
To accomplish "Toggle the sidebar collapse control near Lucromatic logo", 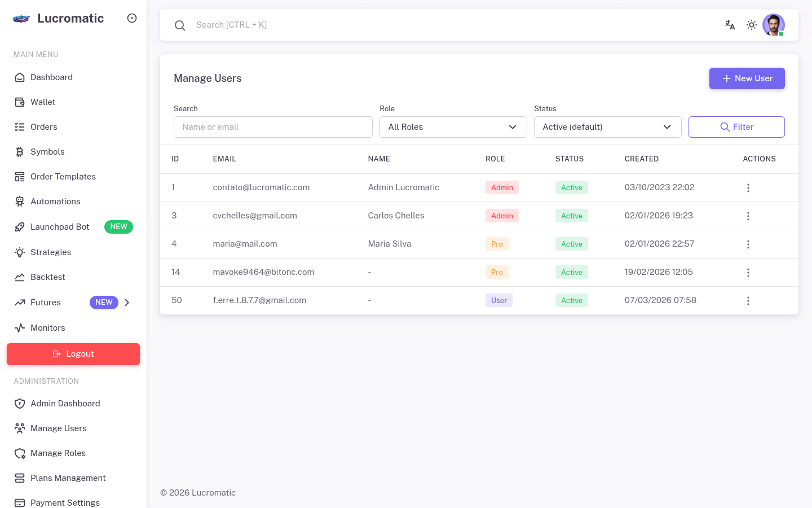I will click(x=132, y=18).
